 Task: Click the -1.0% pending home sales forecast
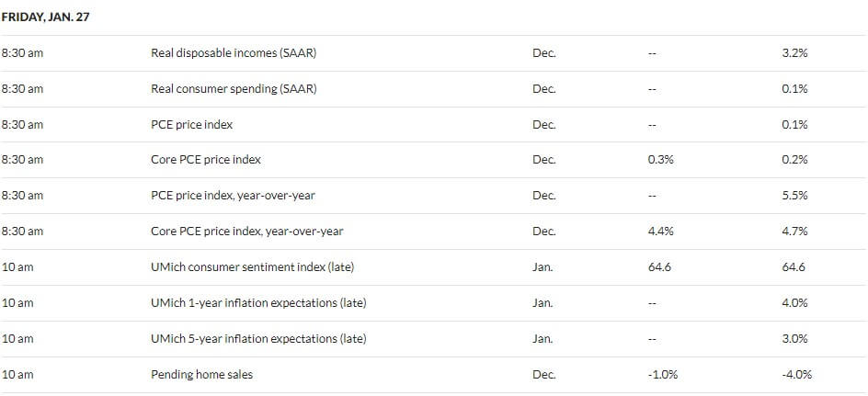point(662,375)
